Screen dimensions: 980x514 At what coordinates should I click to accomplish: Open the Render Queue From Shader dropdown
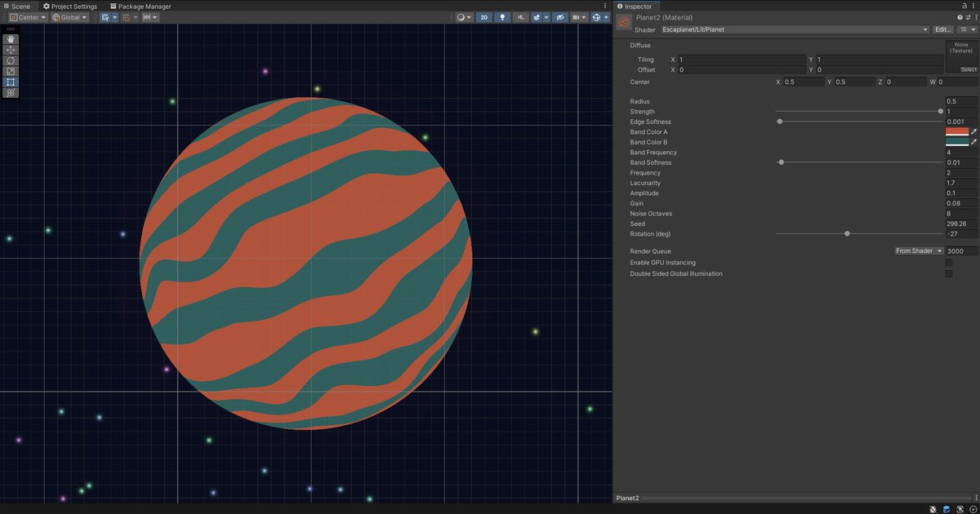[919, 251]
